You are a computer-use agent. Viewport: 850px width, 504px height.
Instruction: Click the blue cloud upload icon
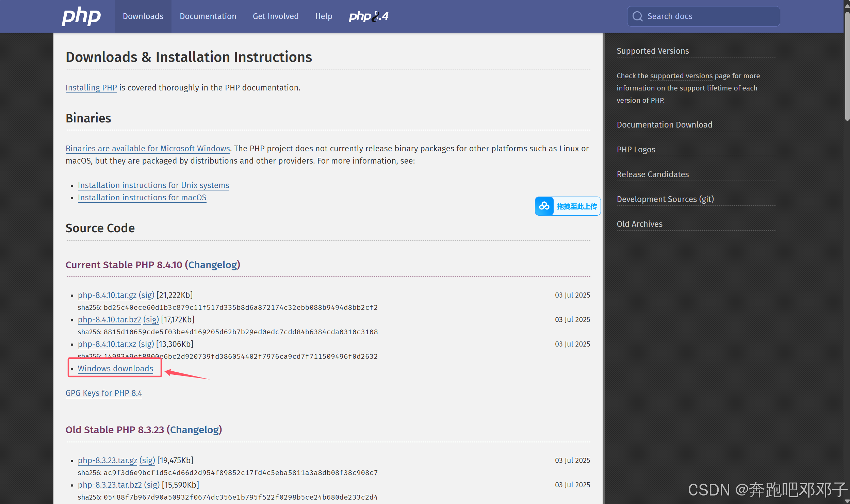[544, 206]
